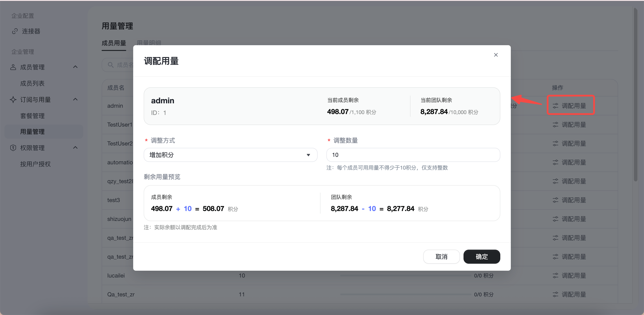Open 套餐管理 in the sidebar

[32, 116]
